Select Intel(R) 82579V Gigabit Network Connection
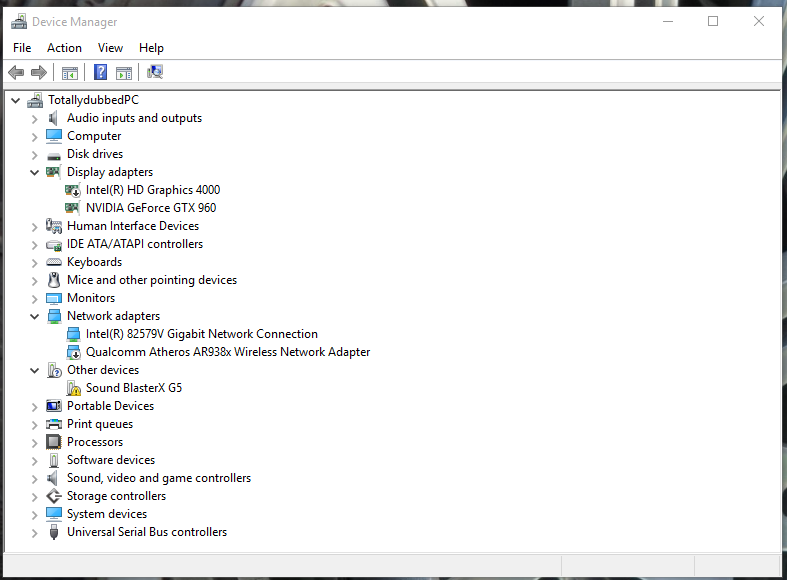 tap(201, 334)
